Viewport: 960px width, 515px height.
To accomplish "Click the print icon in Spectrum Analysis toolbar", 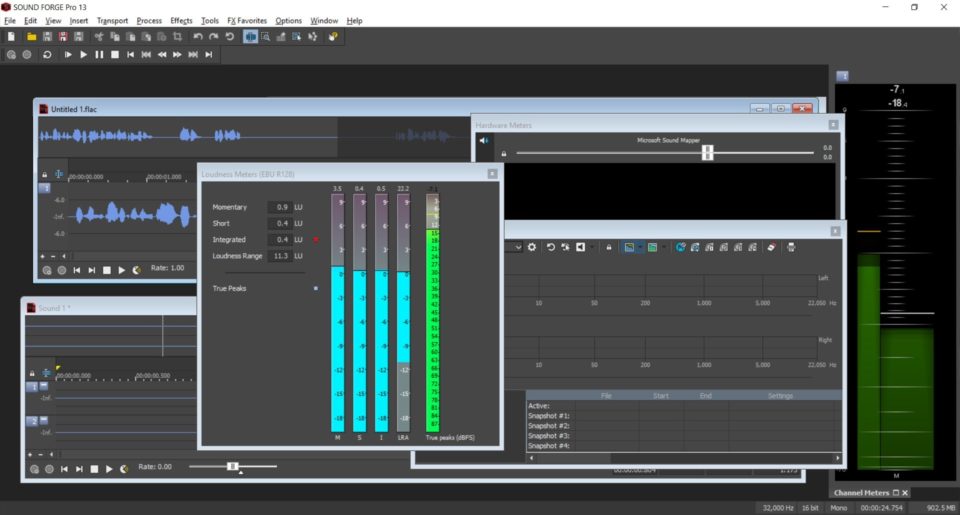I will (791, 247).
